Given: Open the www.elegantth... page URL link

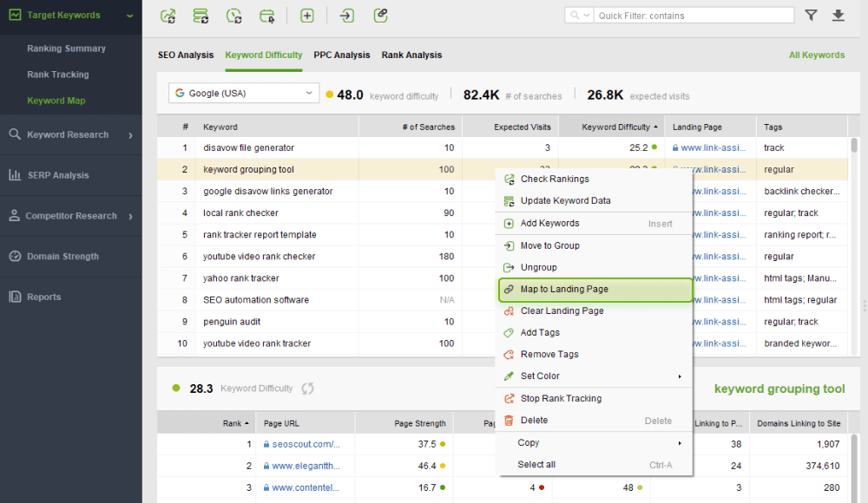Looking at the screenshot, I should click(x=306, y=466).
